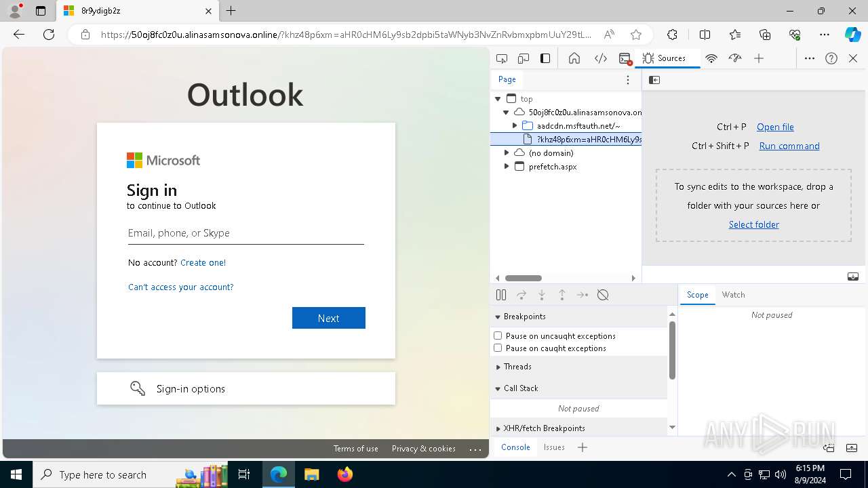
Task: Select the Page tab in navigator
Action: pyautogui.click(x=507, y=79)
